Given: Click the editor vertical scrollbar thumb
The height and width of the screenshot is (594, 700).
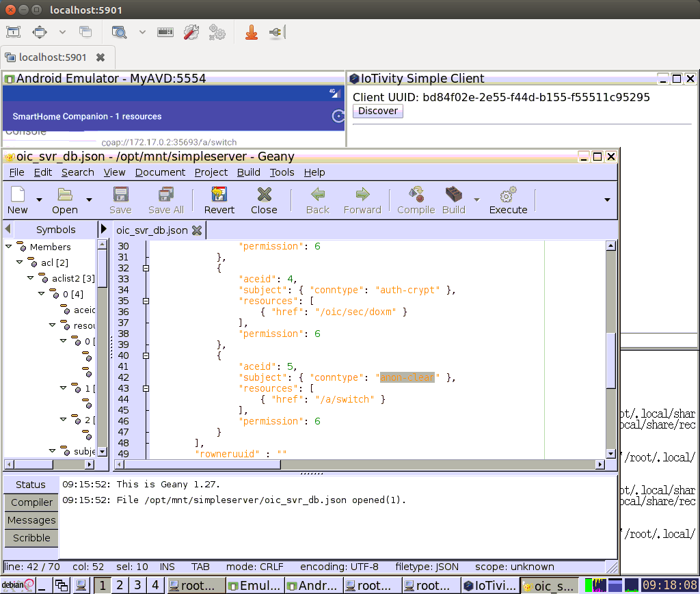Looking at the screenshot, I should 611,361.
